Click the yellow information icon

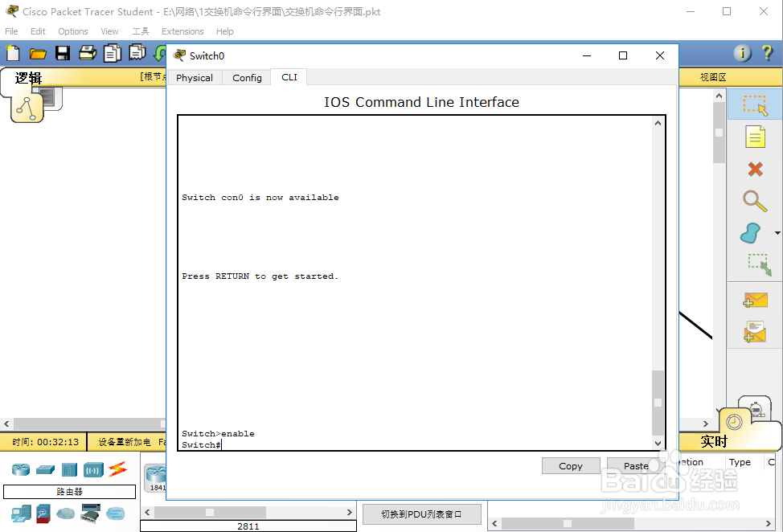[742, 53]
